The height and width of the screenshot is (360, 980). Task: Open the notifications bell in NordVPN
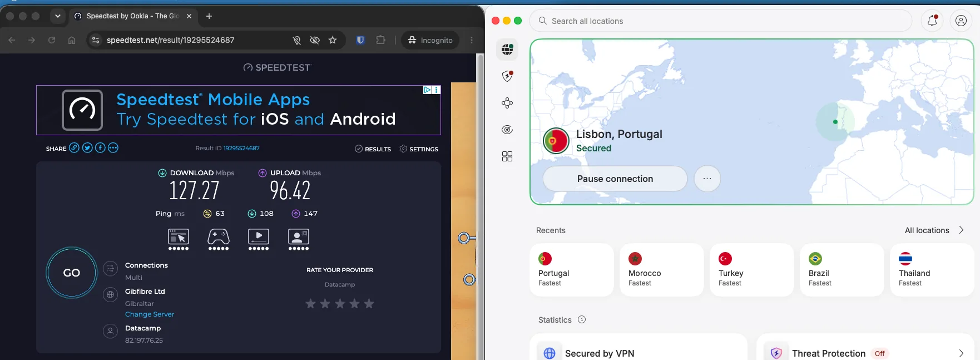click(933, 21)
